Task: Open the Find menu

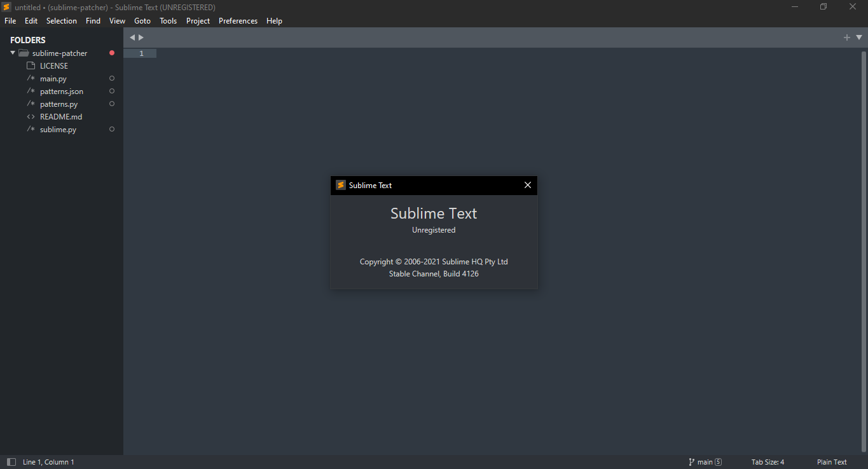Action: click(x=93, y=21)
